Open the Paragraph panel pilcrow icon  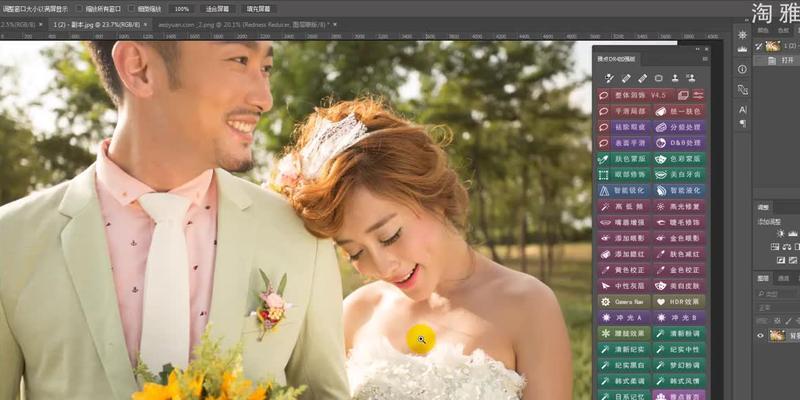click(742, 123)
